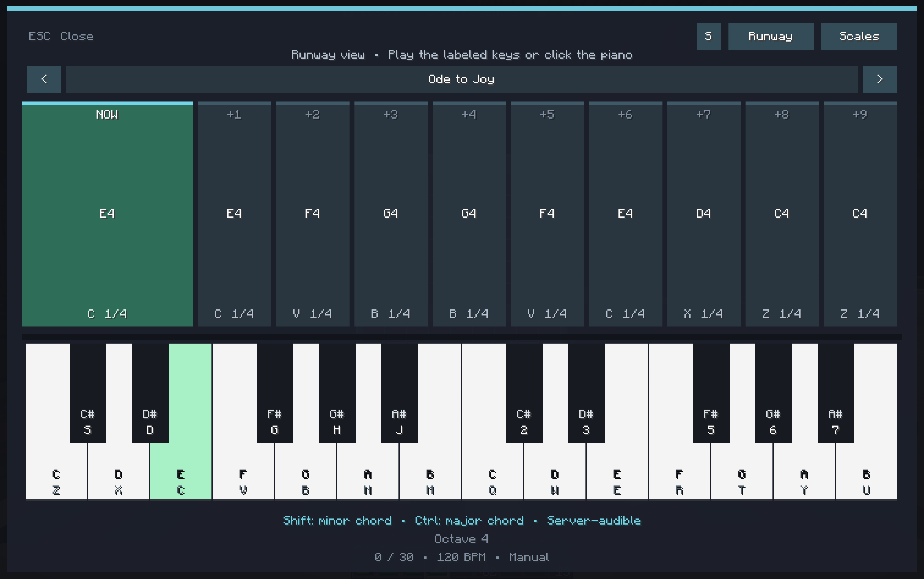
Task: Play the white G key labeled T
Action: 742,471
